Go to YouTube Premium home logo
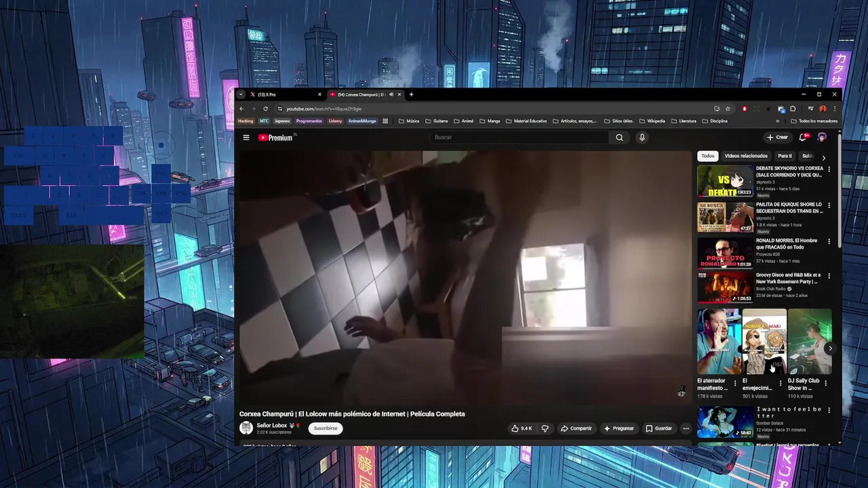This screenshot has height=488, width=868. pos(276,138)
